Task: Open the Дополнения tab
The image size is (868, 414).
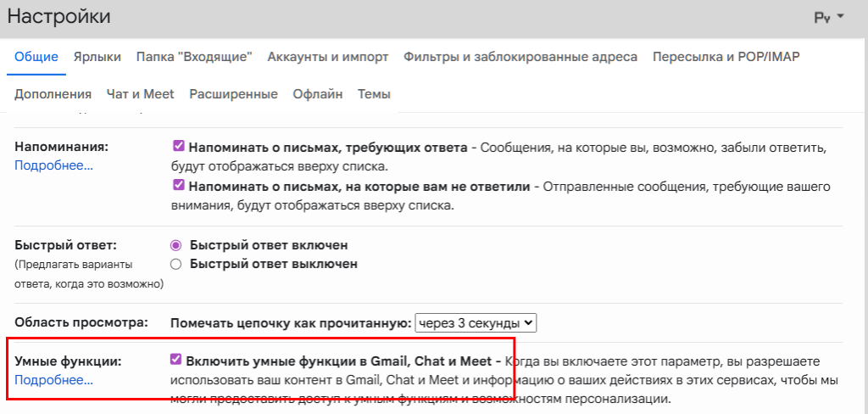Action: point(53,94)
